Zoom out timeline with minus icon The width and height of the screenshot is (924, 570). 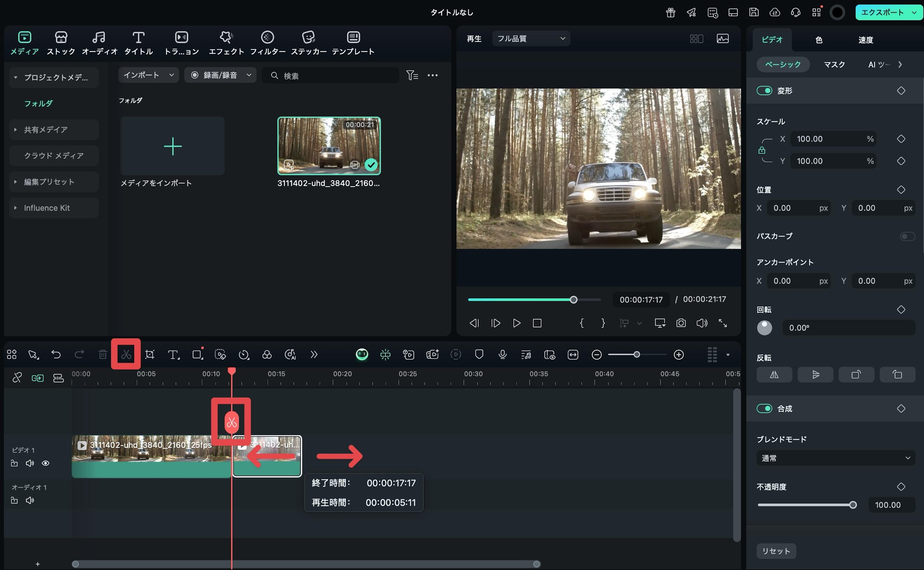[597, 354]
